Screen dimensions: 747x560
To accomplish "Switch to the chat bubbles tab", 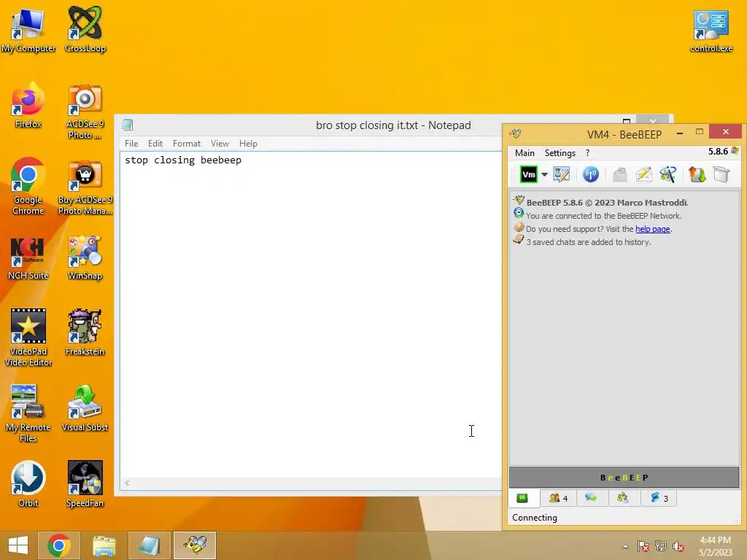I will point(591,498).
